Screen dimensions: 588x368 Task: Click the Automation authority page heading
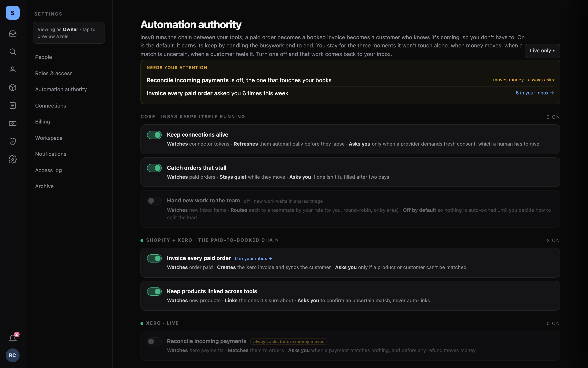(x=191, y=25)
